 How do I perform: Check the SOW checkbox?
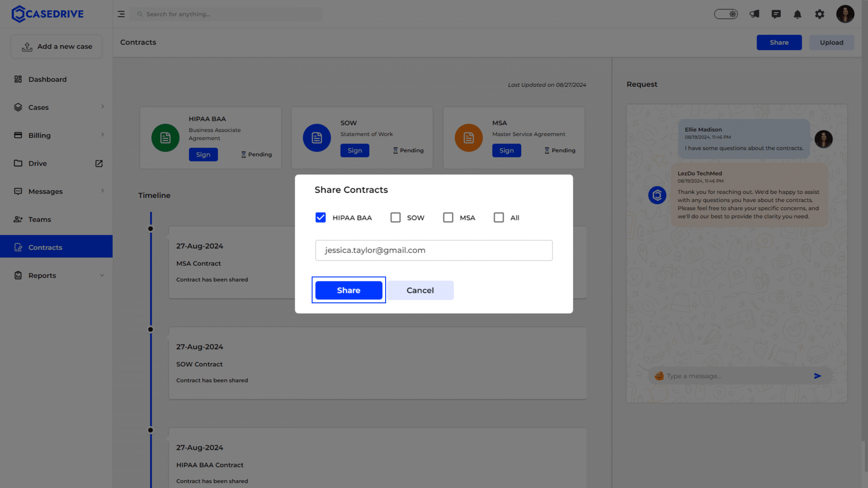396,217
